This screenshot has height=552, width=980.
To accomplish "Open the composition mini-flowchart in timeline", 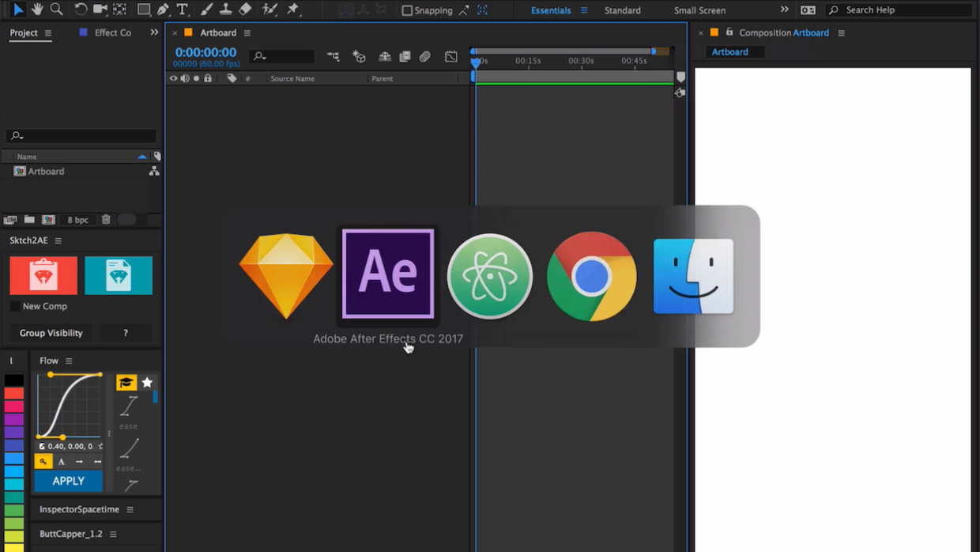I will [x=334, y=57].
